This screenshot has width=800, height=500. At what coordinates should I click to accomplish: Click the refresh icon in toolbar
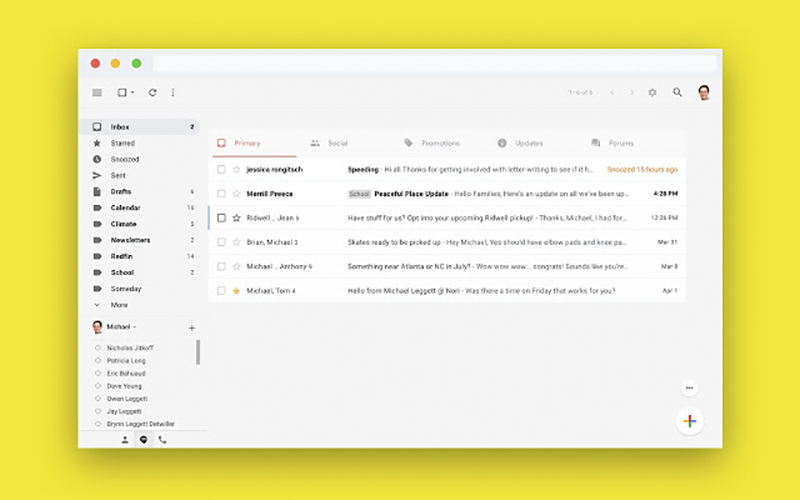tap(152, 92)
